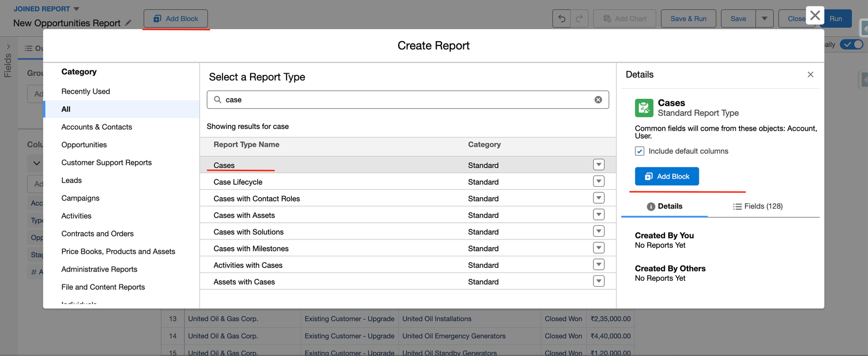Screen dimensions: 868x356
Task: Click the undo arrow icon in toolbar
Action: pos(561,18)
